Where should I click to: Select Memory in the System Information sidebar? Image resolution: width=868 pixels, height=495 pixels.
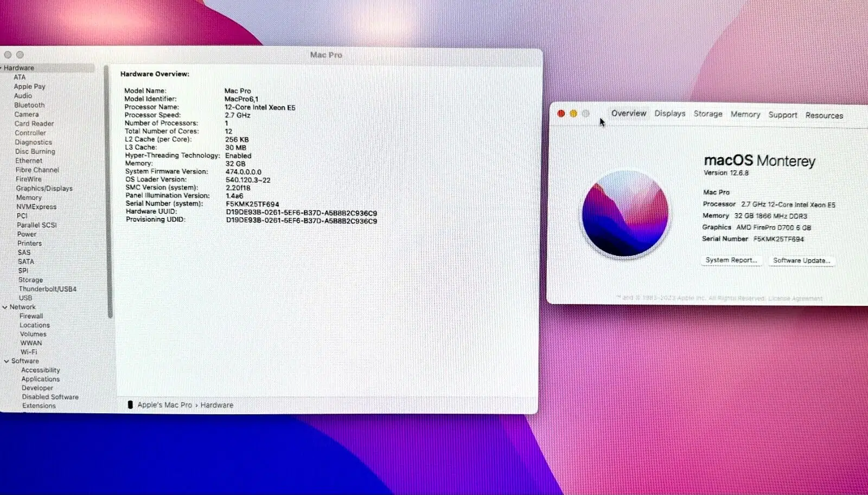pyautogui.click(x=29, y=197)
